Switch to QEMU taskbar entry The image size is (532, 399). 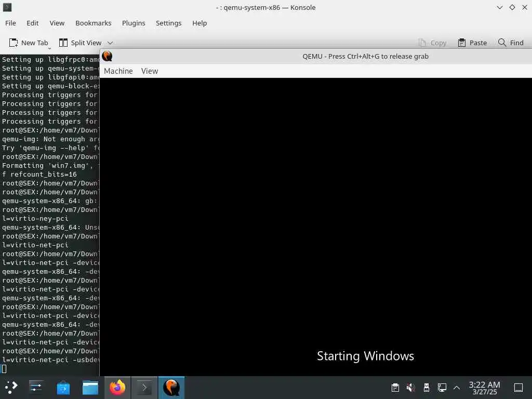[171, 388]
